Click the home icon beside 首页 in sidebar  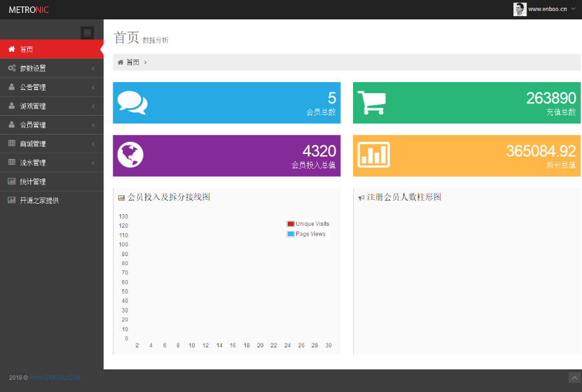(12, 49)
